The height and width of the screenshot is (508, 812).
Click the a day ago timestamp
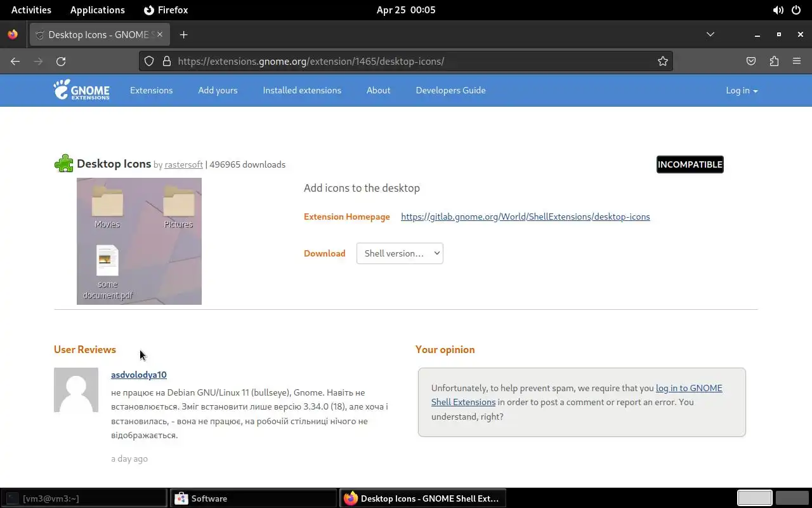(129, 458)
